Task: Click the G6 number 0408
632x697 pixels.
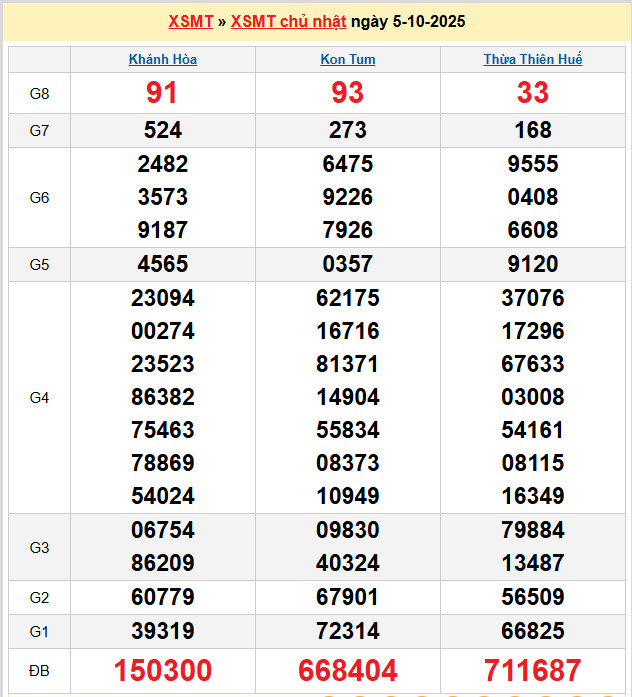Action: pyautogui.click(x=533, y=197)
